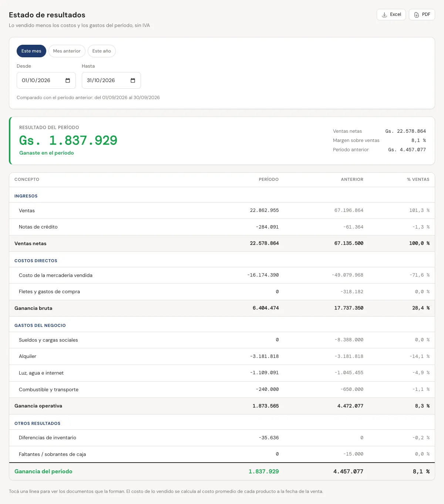Click the gross profit value 6.404.474
Screen dimensions: 444x504
[266, 308]
